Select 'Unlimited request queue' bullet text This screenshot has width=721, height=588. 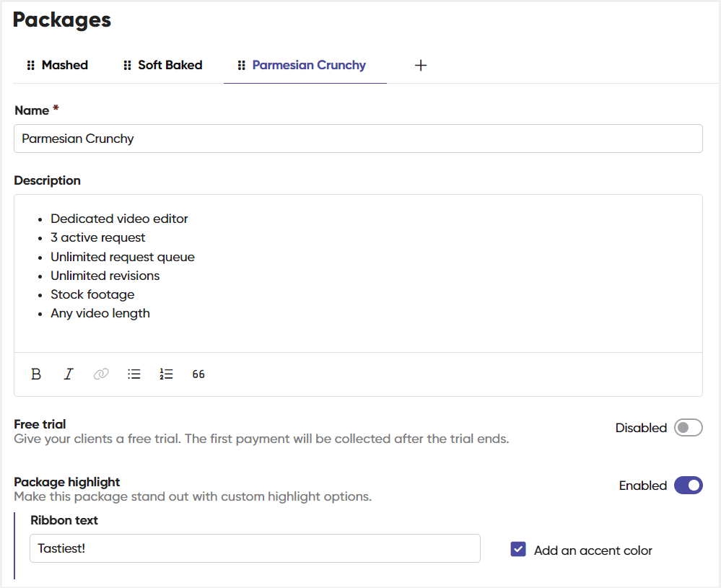click(x=123, y=257)
